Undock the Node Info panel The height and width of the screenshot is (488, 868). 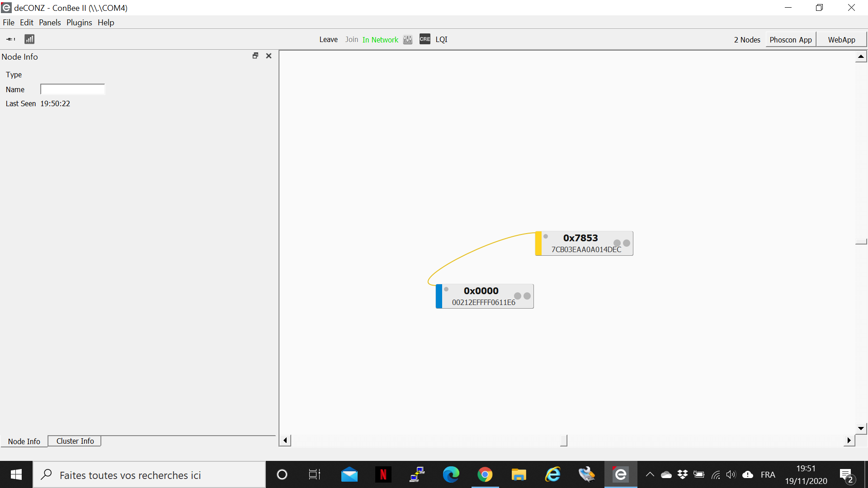point(255,56)
